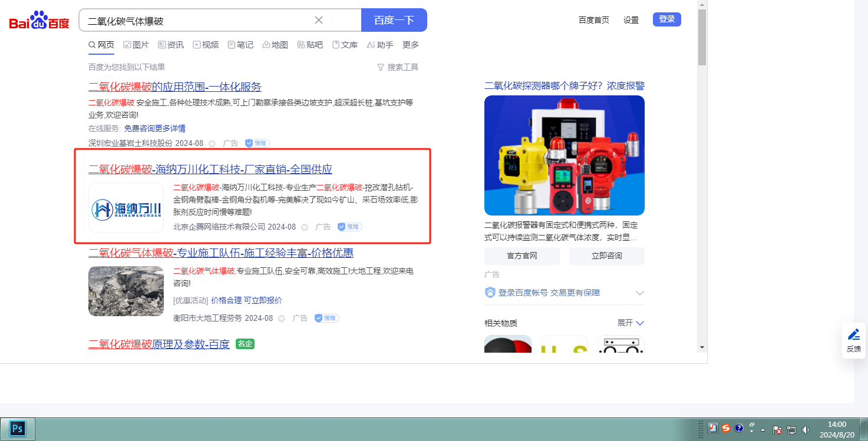Expand the 登录百度帐号 交易更有保障 chevron

pos(640,293)
